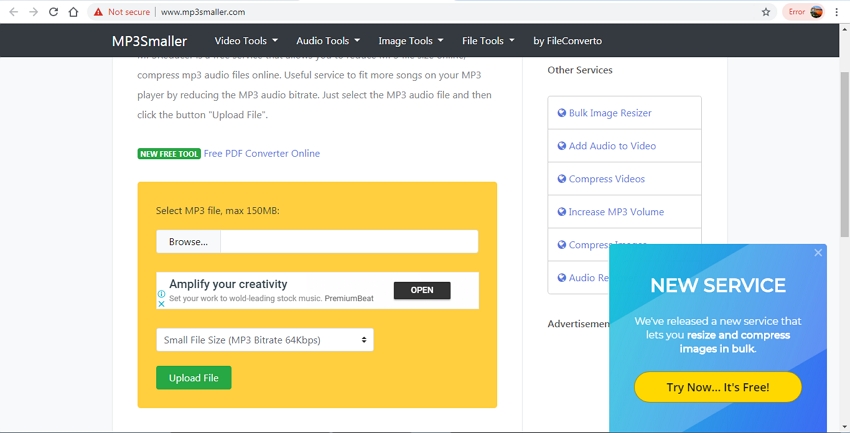
Task: Open the Image Tools dropdown
Action: [x=410, y=41]
